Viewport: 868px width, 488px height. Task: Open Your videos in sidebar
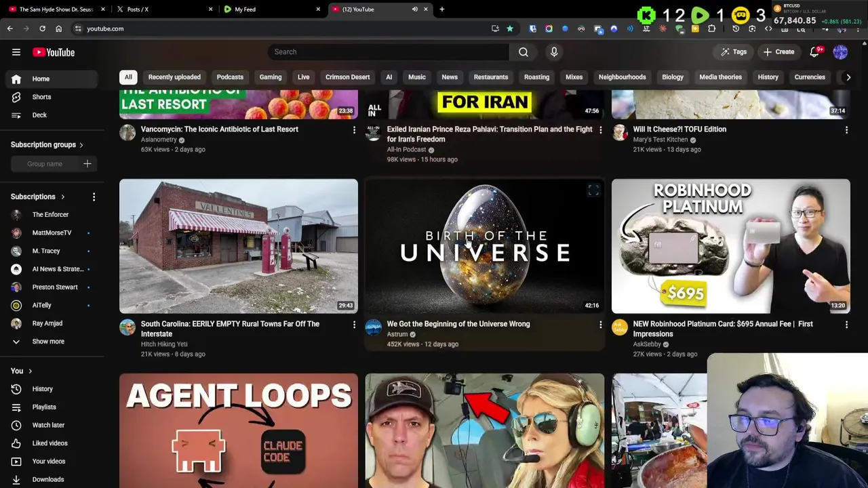pos(52,462)
